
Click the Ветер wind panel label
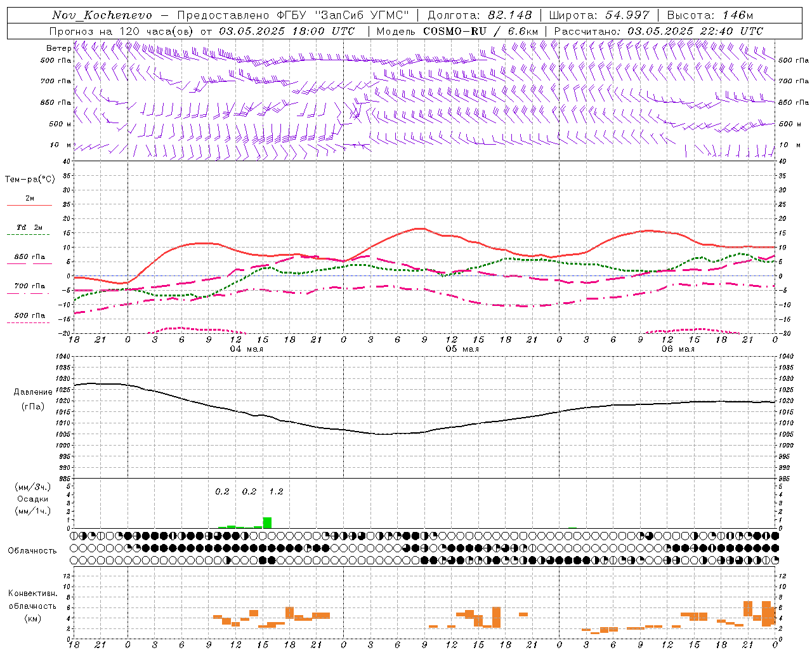pos(59,48)
